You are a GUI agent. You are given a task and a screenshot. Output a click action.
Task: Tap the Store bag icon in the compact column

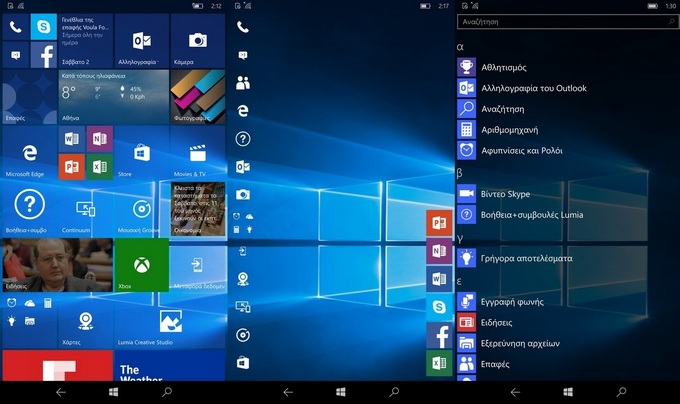pyautogui.click(x=243, y=362)
